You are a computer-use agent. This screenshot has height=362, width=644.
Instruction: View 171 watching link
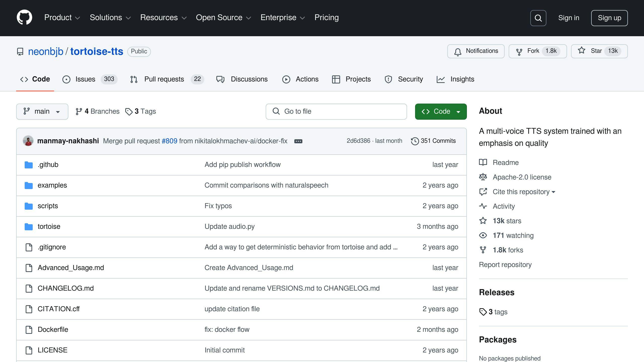506,236
